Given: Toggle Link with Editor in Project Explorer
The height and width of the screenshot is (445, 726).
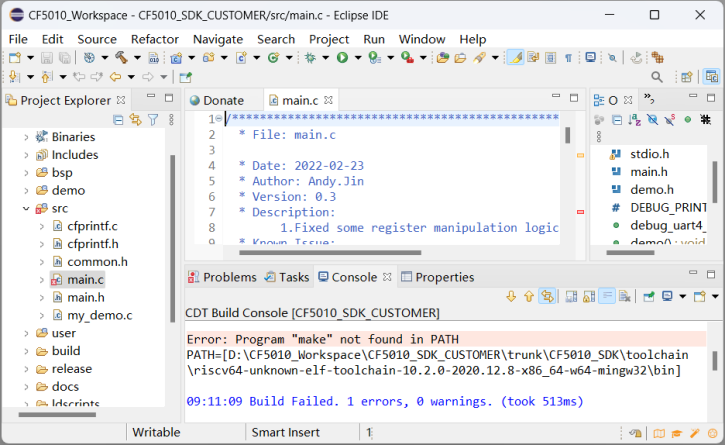Looking at the screenshot, I should click(x=135, y=119).
